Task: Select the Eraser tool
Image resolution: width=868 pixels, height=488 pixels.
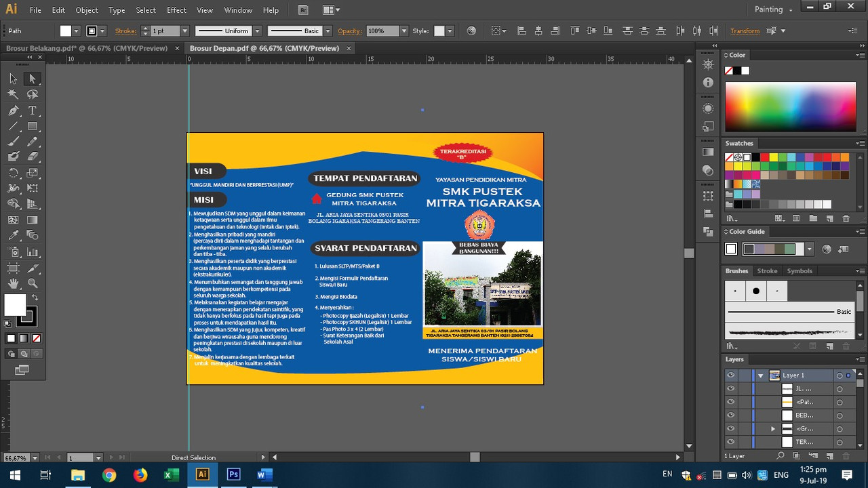Action: [x=32, y=157]
